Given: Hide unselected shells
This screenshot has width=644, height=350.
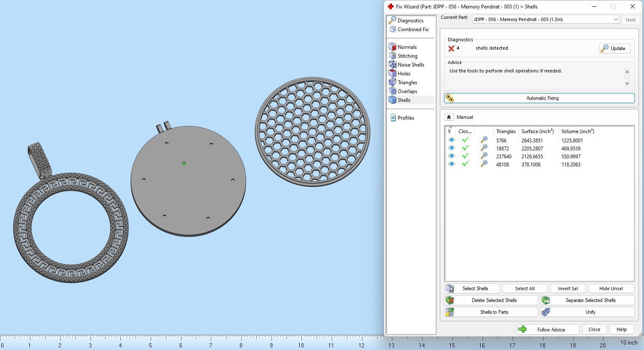Looking at the screenshot, I should tap(611, 289).
